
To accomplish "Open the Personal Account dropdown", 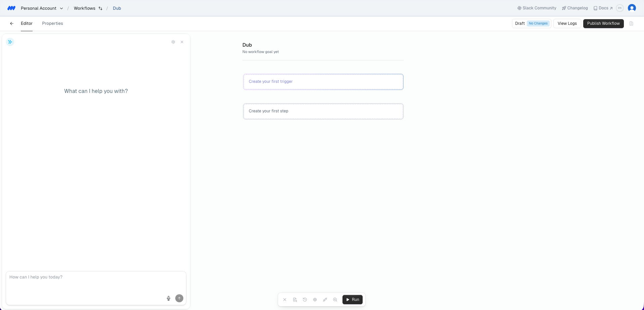I will click(x=42, y=8).
